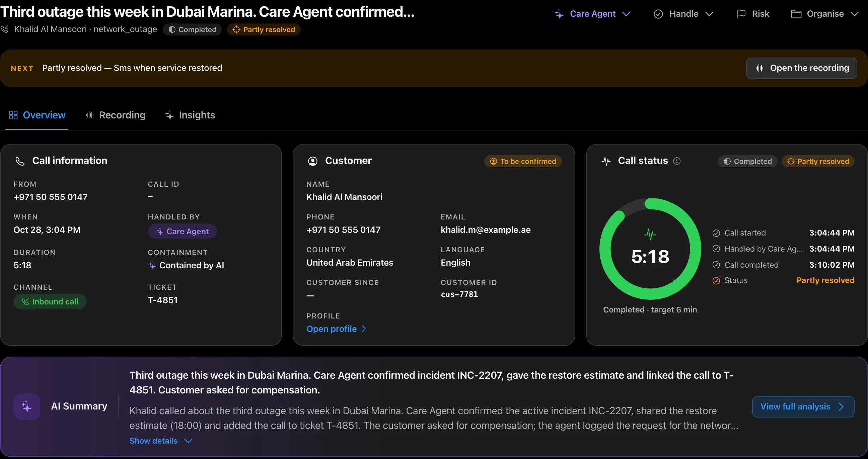Switch to the Recording tab

point(116,115)
